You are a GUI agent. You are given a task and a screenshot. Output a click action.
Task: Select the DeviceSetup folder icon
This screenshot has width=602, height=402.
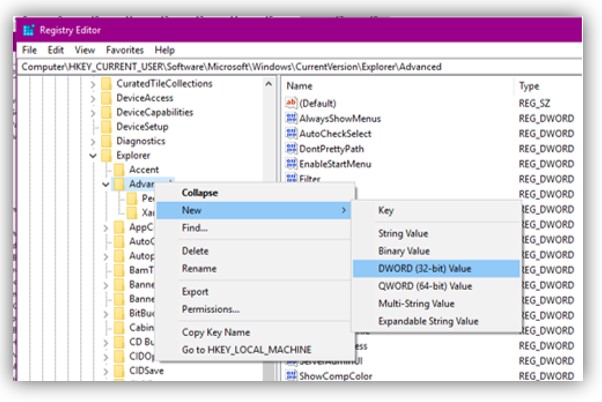(x=106, y=127)
